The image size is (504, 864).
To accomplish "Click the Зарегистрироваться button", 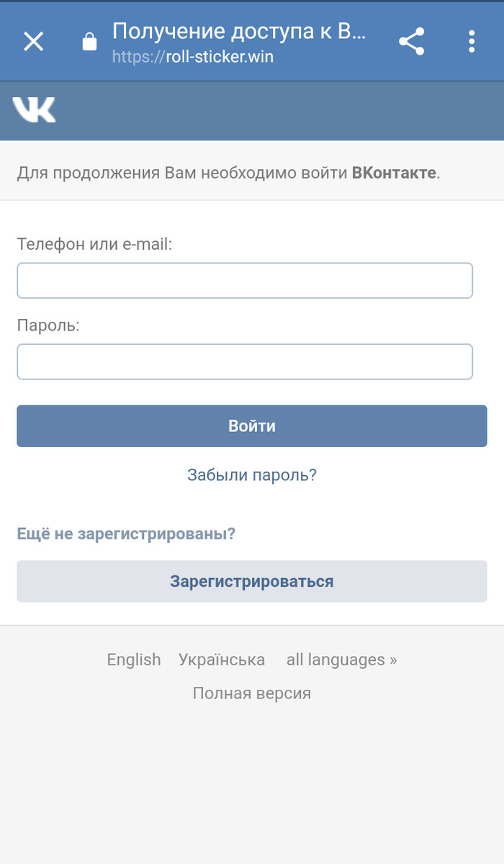I will (x=252, y=581).
